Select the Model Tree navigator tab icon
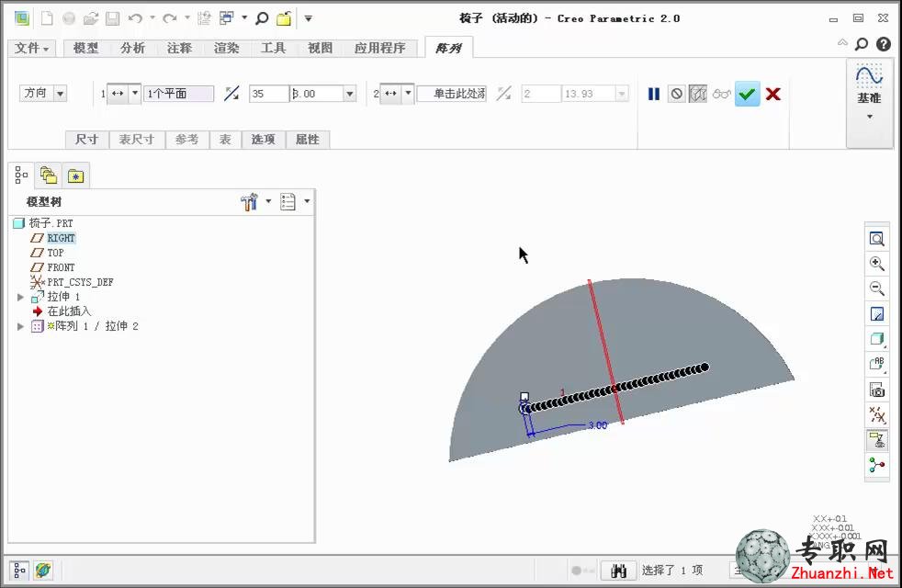 21,175
